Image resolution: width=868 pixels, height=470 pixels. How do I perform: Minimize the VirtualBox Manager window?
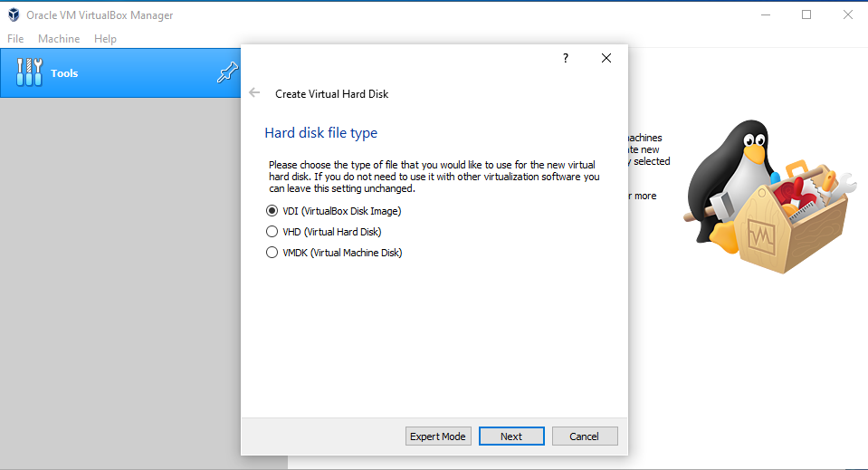[766, 15]
